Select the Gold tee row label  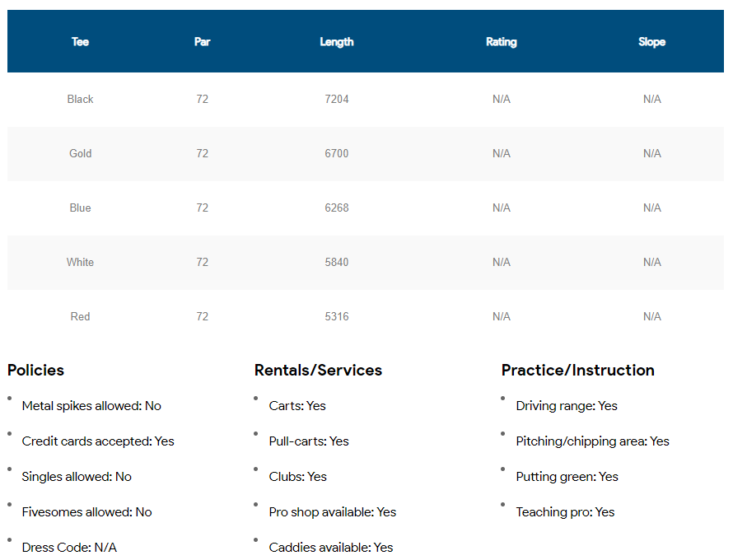pyautogui.click(x=80, y=153)
